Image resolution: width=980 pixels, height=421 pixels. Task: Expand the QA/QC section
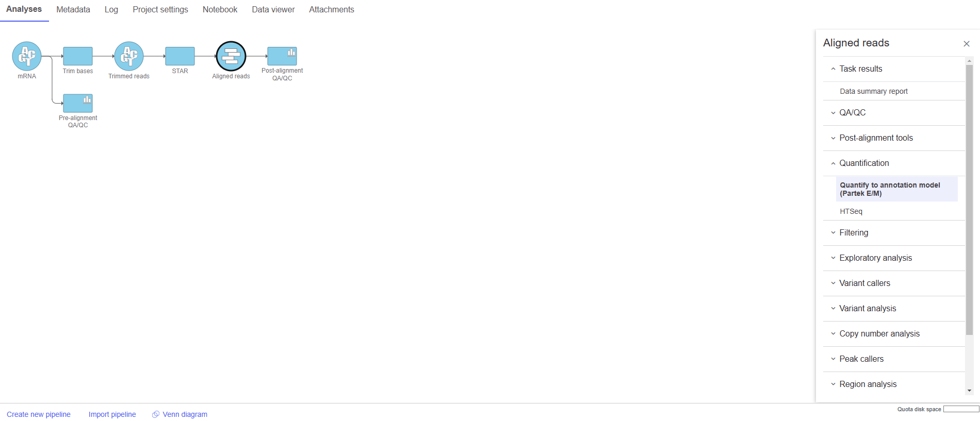[x=852, y=113]
